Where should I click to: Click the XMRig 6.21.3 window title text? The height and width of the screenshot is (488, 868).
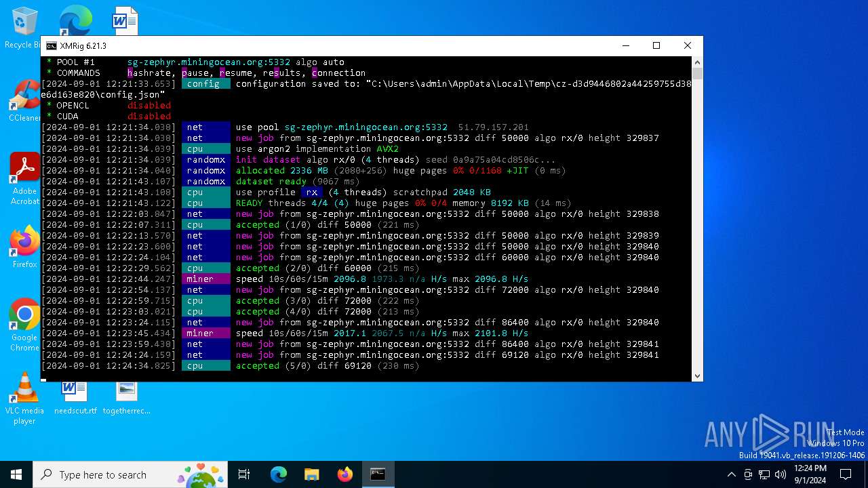coord(83,46)
